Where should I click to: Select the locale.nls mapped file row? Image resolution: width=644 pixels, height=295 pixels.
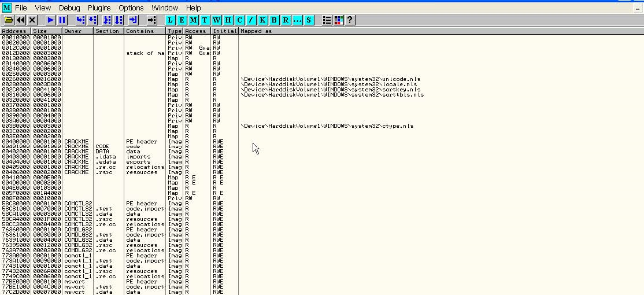pyautogui.click(x=322, y=84)
